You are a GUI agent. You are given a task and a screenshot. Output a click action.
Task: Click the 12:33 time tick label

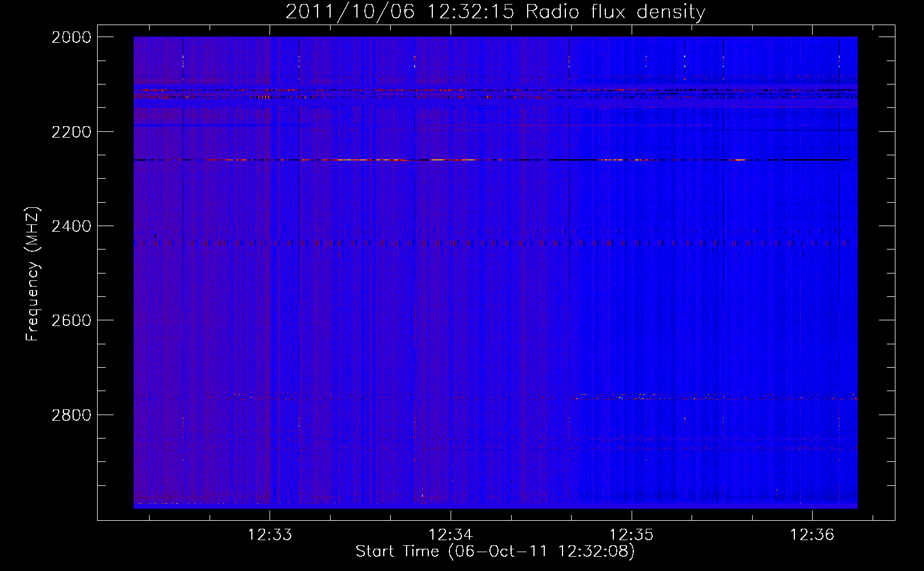tap(270, 535)
